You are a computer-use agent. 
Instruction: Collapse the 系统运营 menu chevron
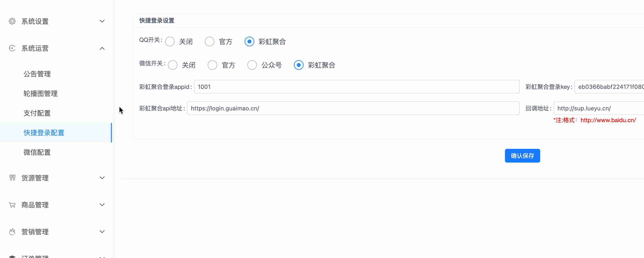coord(102,48)
